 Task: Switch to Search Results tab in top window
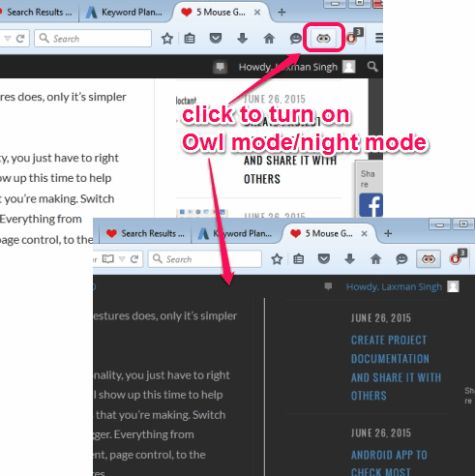(40, 13)
